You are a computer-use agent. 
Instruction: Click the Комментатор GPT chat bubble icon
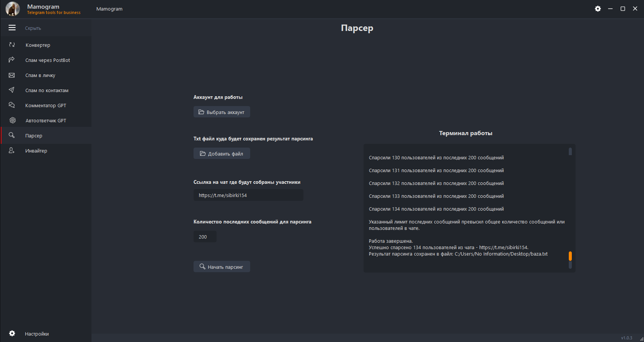click(x=12, y=105)
